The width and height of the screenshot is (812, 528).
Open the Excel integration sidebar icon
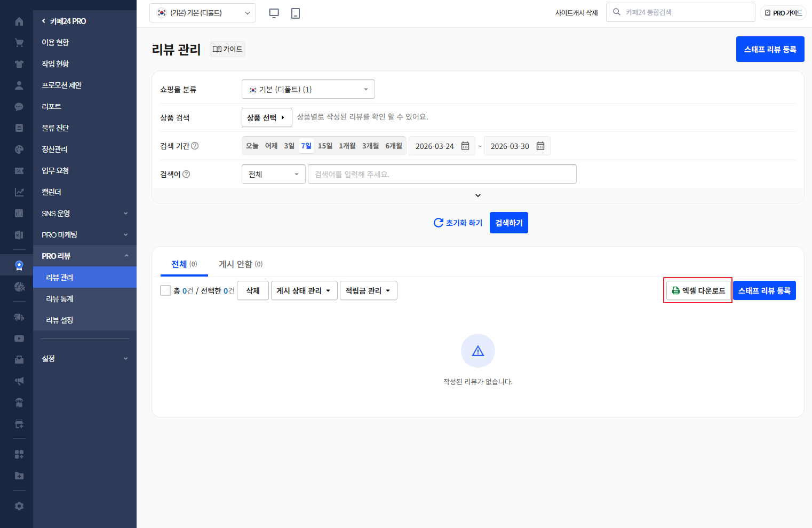(x=19, y=235)
